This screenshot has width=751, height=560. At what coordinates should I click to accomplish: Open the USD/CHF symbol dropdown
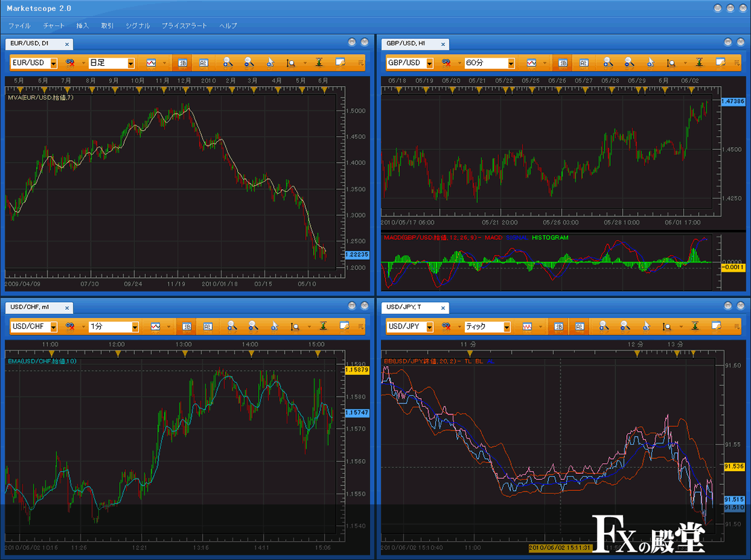click(54, 327)
